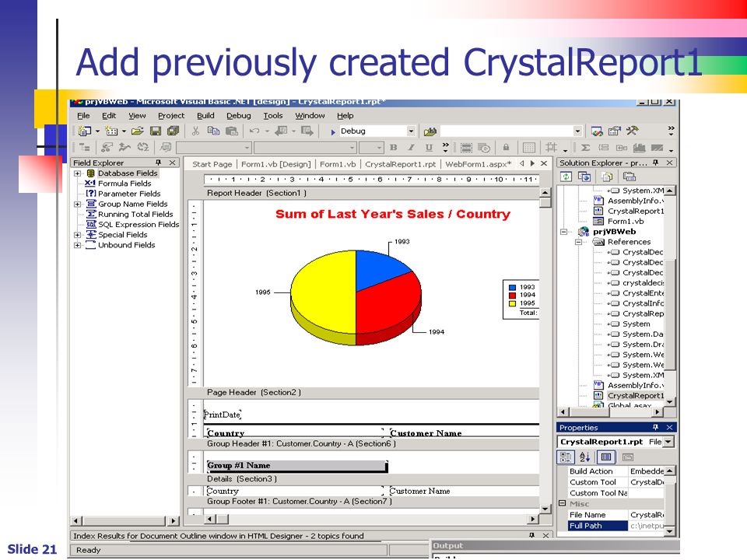747x560 pixels.
Task: Click the File Name property row
Action: pos(615,515)
